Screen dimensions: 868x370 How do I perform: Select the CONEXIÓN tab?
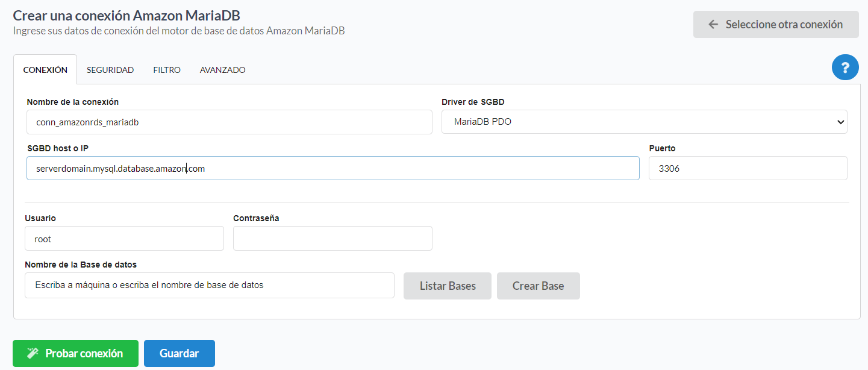45,70
